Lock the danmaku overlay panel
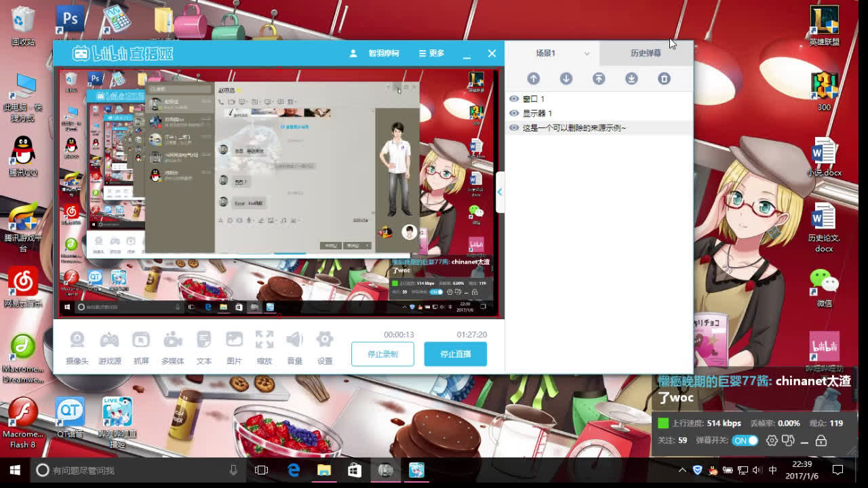Screen dimensions: 868x488 click(821, 441)
